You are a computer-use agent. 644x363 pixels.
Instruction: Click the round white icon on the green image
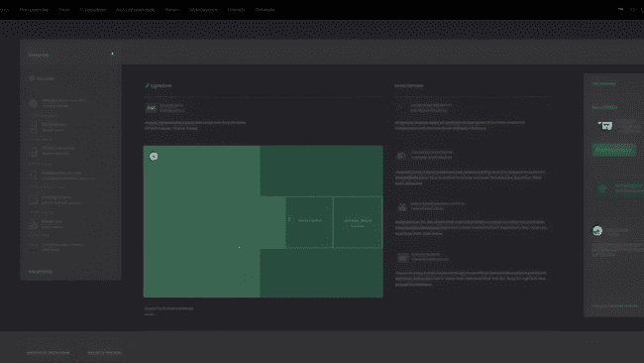(154, 157)
